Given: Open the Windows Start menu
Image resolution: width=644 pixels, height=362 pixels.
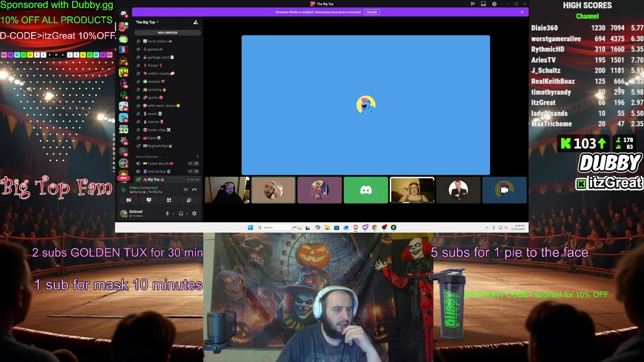Looking at the screenshot, I should click(x=250, y=227).
